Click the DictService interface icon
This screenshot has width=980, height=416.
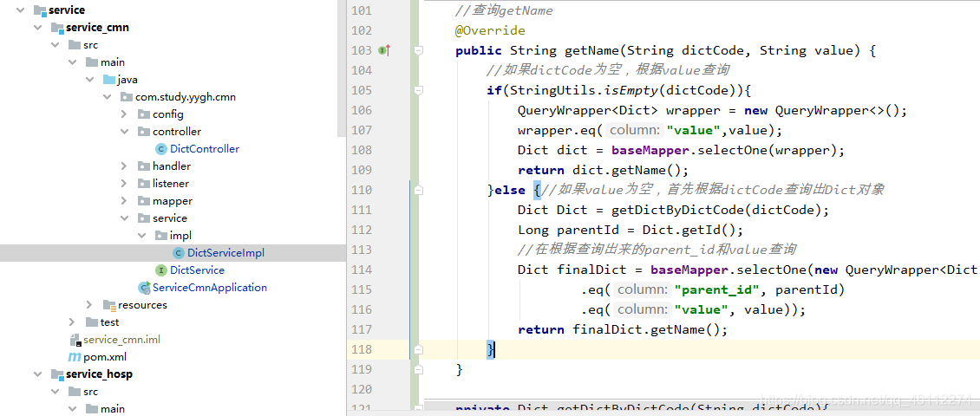(160, 270)
